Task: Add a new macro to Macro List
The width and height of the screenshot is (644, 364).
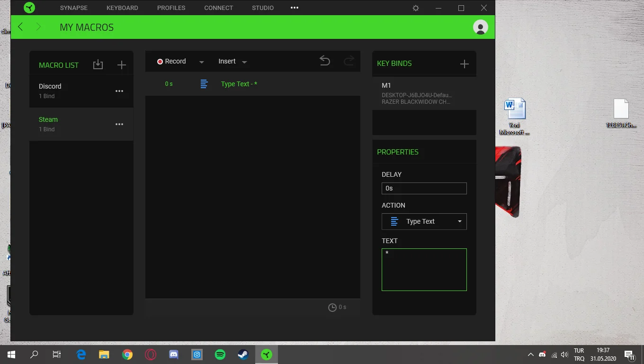Action: tap(122, 65)
